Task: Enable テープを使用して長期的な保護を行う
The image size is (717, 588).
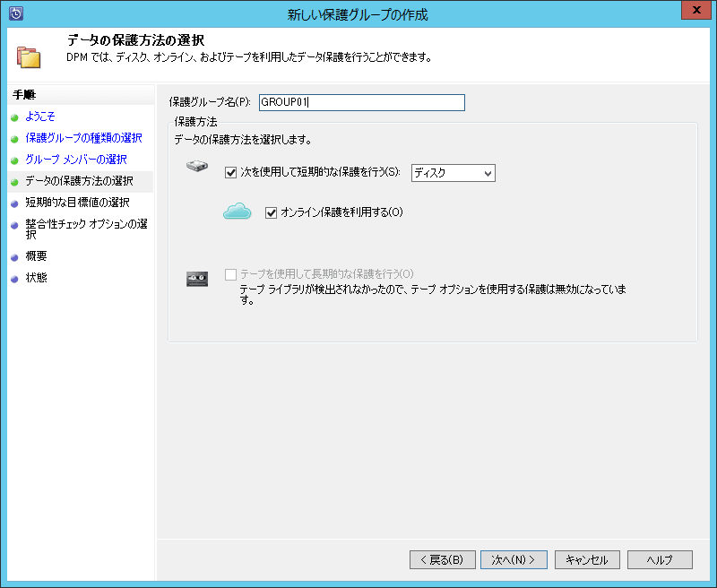Action: [230, 274]
